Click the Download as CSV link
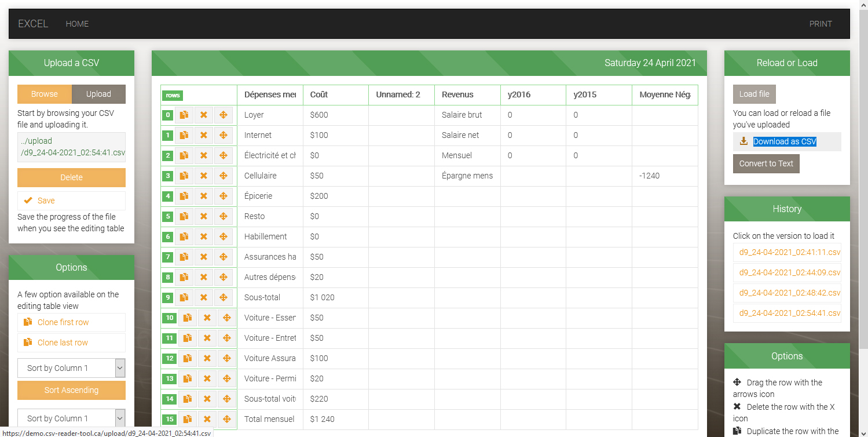Screen dimensions: 868x437 point(784,141)
